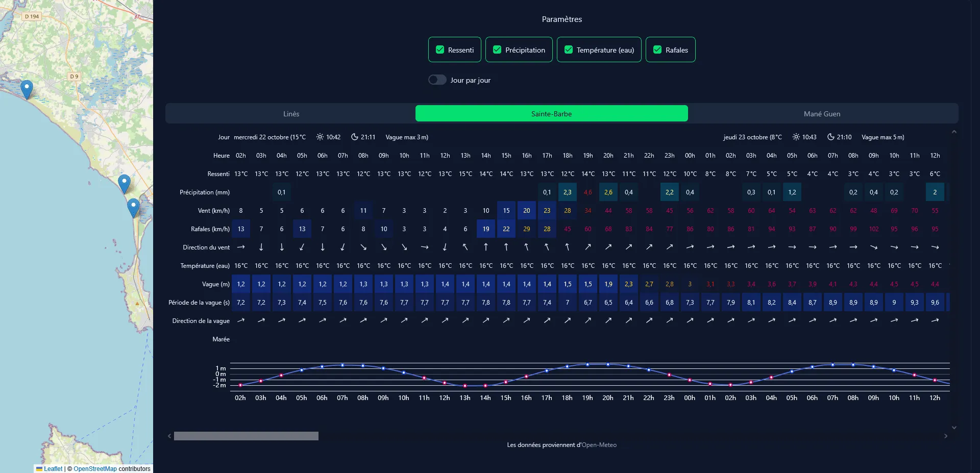Click the moon icon beside 21:10

coord(830,137)
